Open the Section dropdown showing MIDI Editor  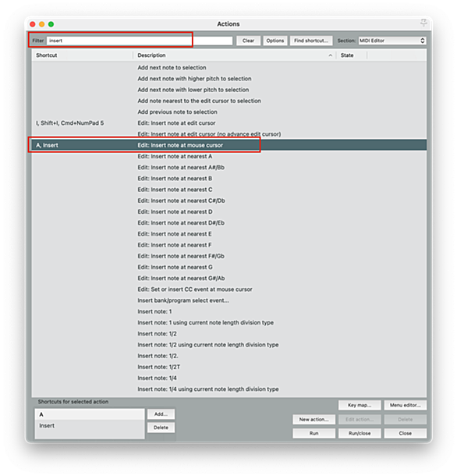pos(392,41)
